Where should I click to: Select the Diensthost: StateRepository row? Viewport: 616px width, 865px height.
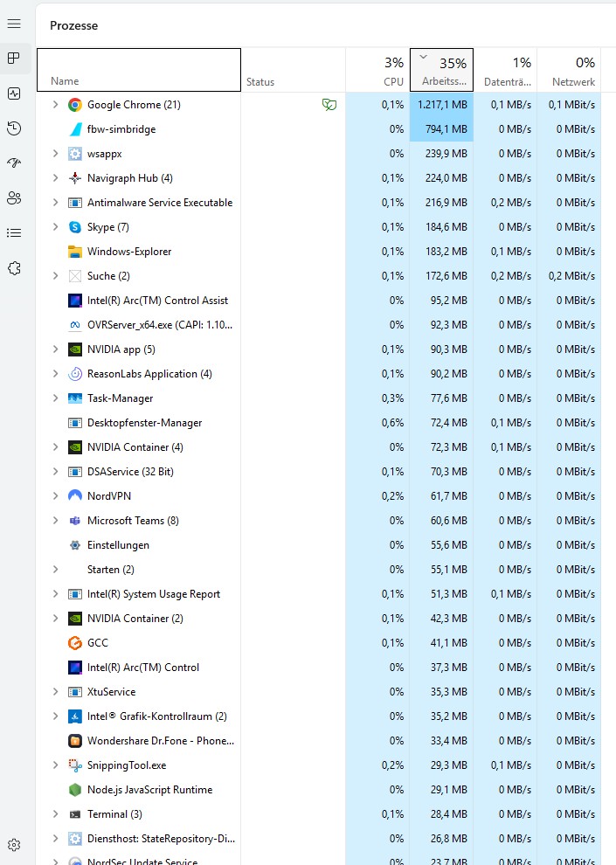[x=319, y=839]
